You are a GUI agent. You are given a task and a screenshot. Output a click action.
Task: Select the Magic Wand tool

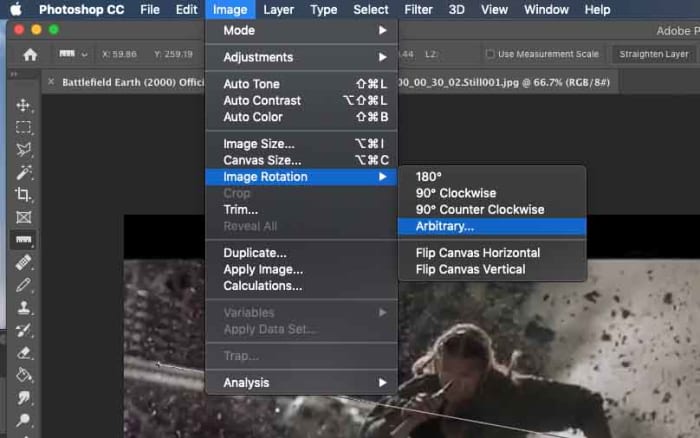click(23, 172)
